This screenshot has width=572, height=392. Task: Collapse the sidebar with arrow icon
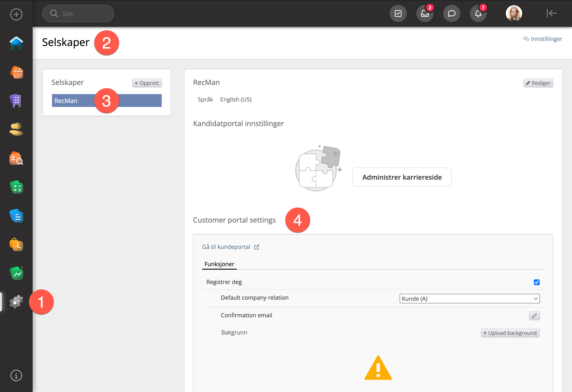click(x=552, y=13)
